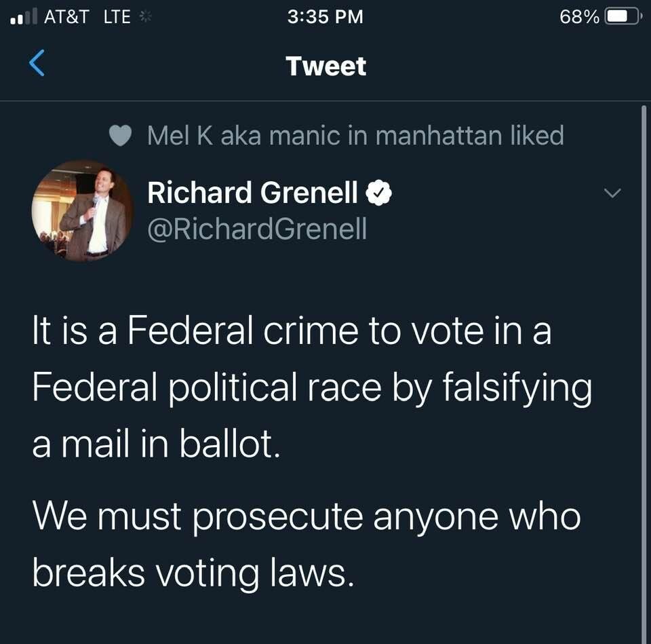Tap the battery icon in status bar
The width and height of the screenshot is (651, 644).
tap(621, 17)
